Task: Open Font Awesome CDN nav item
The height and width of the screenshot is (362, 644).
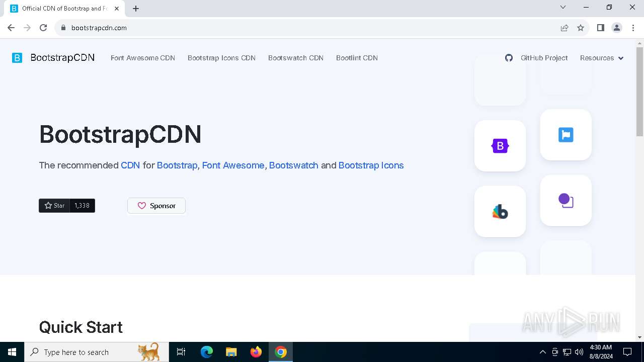Action: click(143, 58)
